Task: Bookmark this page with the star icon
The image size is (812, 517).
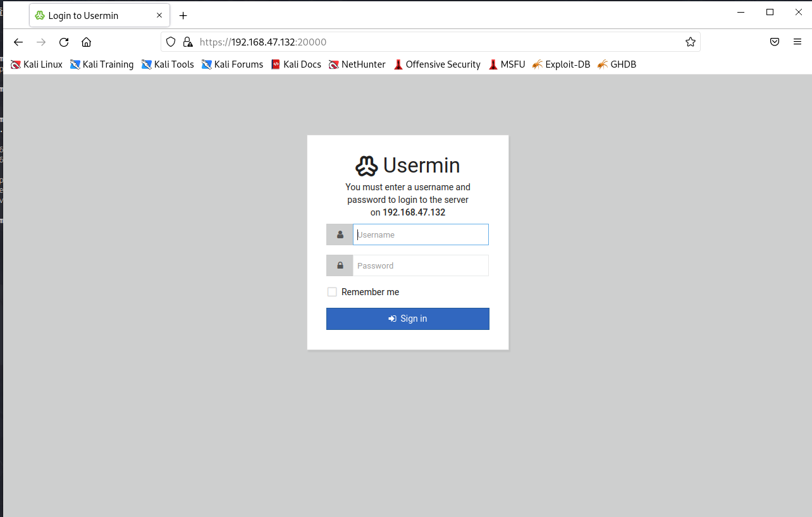Action: 690,42
